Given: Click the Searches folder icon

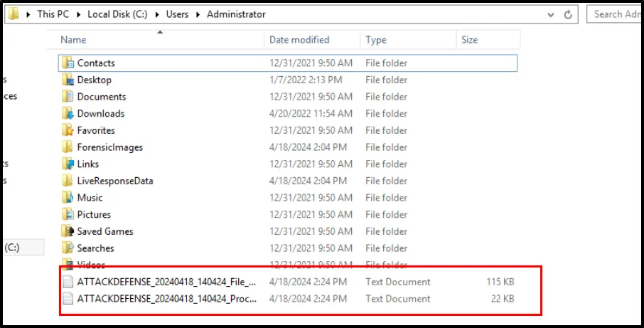Looking at the screenshot, I should click(68, 248).
